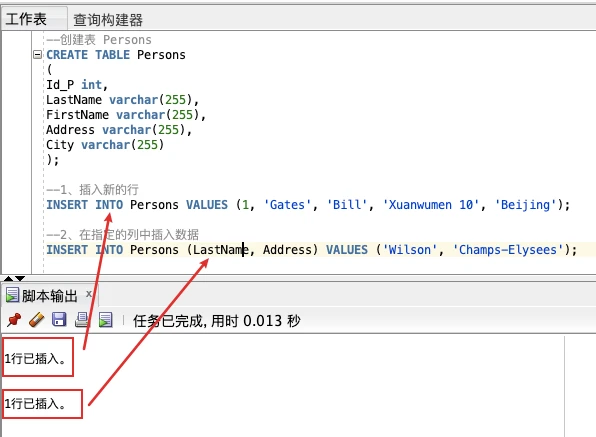Image resolution: width=596 pixels, height=437 pixels.
Task: Click the comment line '--创建表 Persons'
Action: 99,40
